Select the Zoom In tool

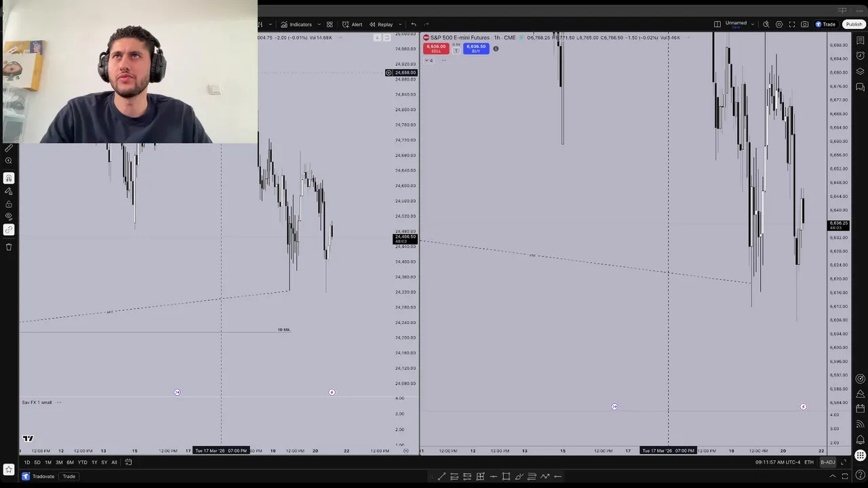click(x=9, y=161)
